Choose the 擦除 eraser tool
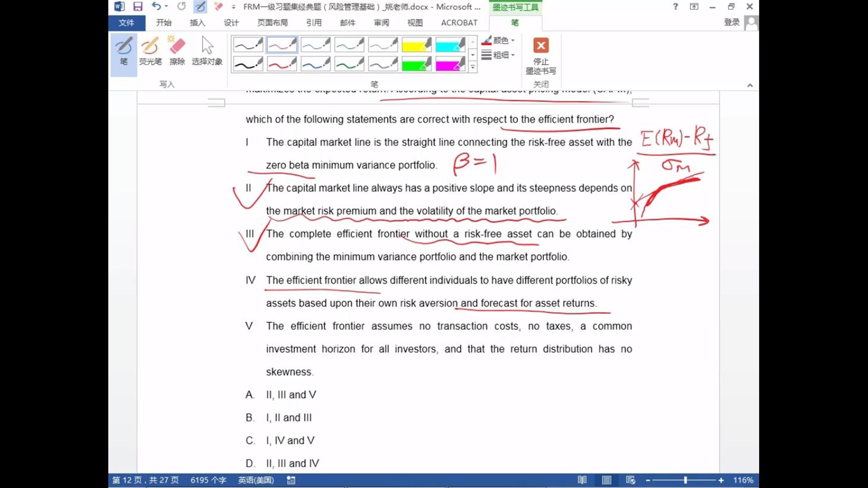 point(177,51)
